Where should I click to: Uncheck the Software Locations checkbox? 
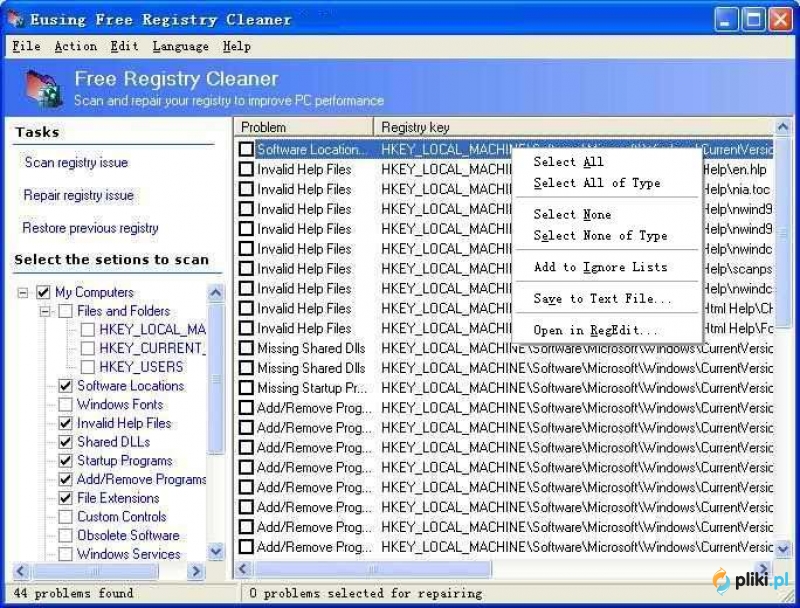65,386
